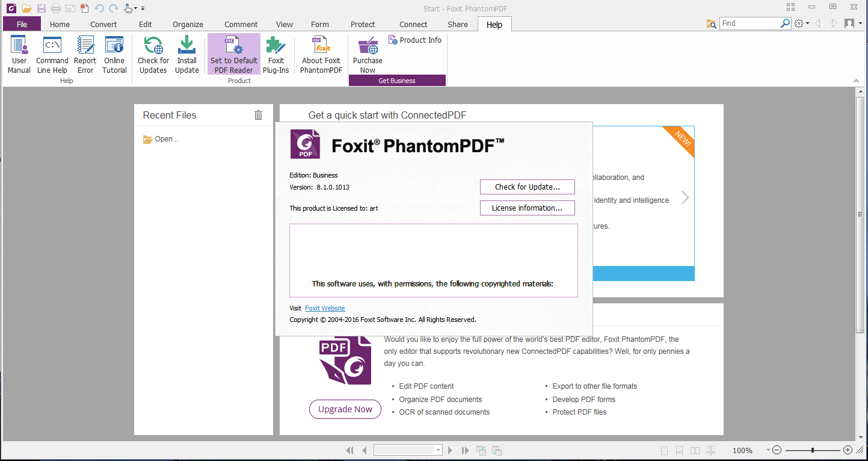This screenshot has height=461, width=868.
Task: Customize Quick Access Toolbar dropdown
Action: (x=143, y=8)
